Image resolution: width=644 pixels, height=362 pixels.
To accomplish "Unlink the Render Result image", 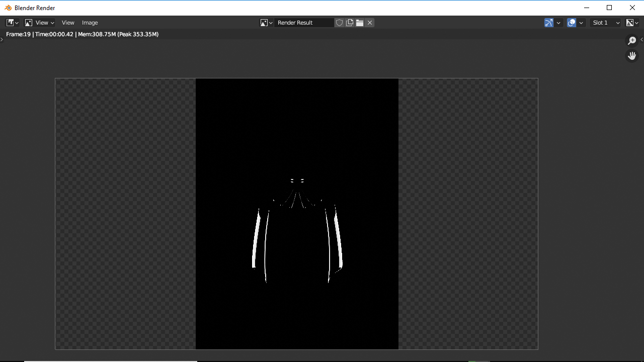I will (x=370, y=23).
